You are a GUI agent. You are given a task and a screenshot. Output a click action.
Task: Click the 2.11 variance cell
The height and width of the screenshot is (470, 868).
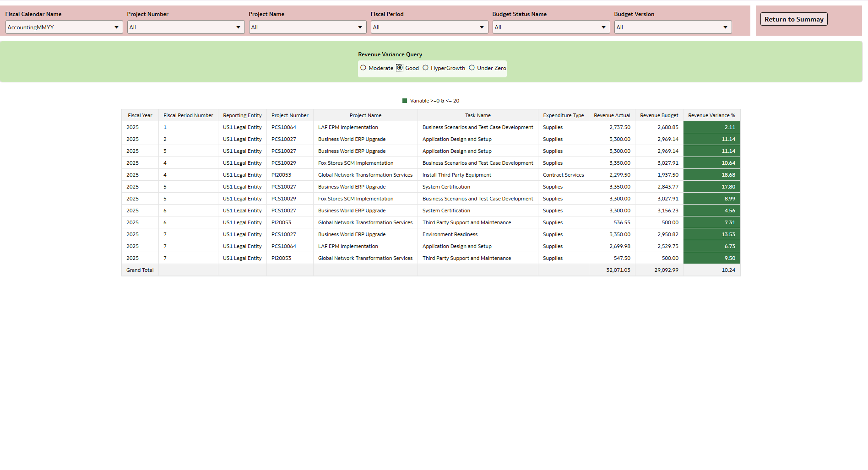point(712,127)
